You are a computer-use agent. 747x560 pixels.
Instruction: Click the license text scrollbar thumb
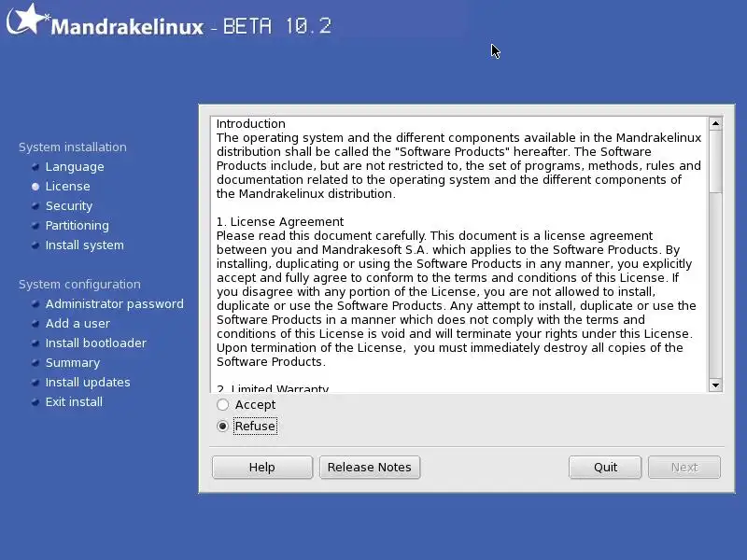[x=715, y=161]
